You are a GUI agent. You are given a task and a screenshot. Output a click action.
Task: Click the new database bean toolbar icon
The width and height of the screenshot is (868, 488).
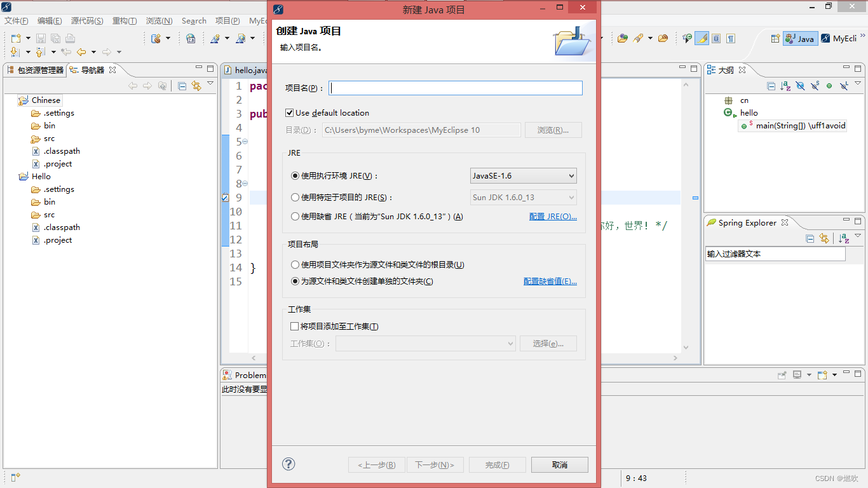[156, 38]
